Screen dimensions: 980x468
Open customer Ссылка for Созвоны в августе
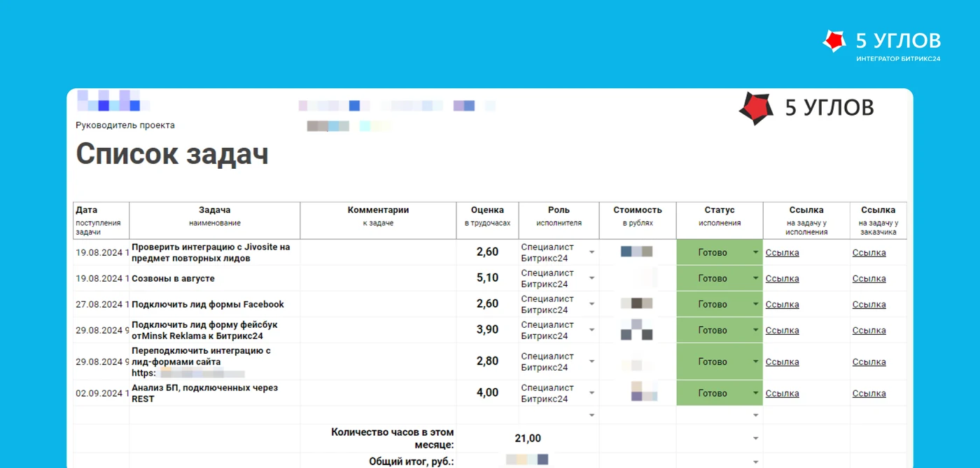point(869,279)
